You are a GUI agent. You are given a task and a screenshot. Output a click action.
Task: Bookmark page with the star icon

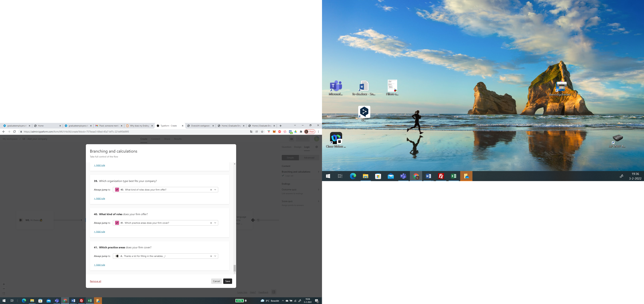click(x=262, y=132)
